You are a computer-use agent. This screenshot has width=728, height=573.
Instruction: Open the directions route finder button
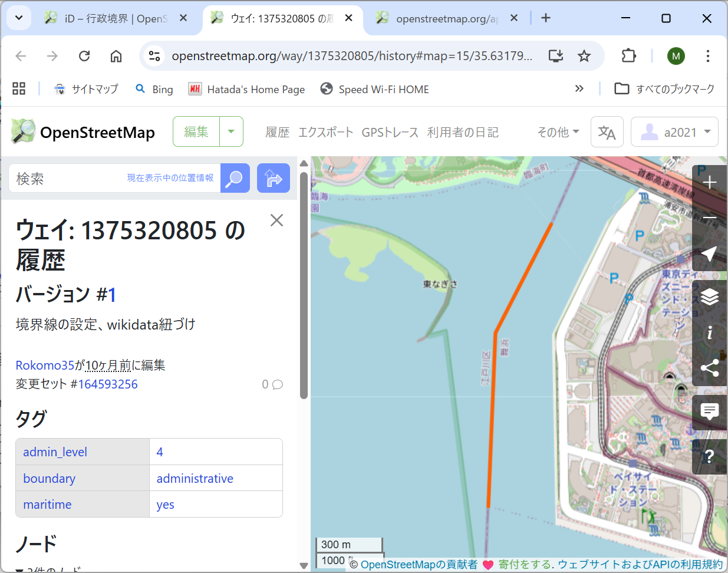[x=274, y=178]
